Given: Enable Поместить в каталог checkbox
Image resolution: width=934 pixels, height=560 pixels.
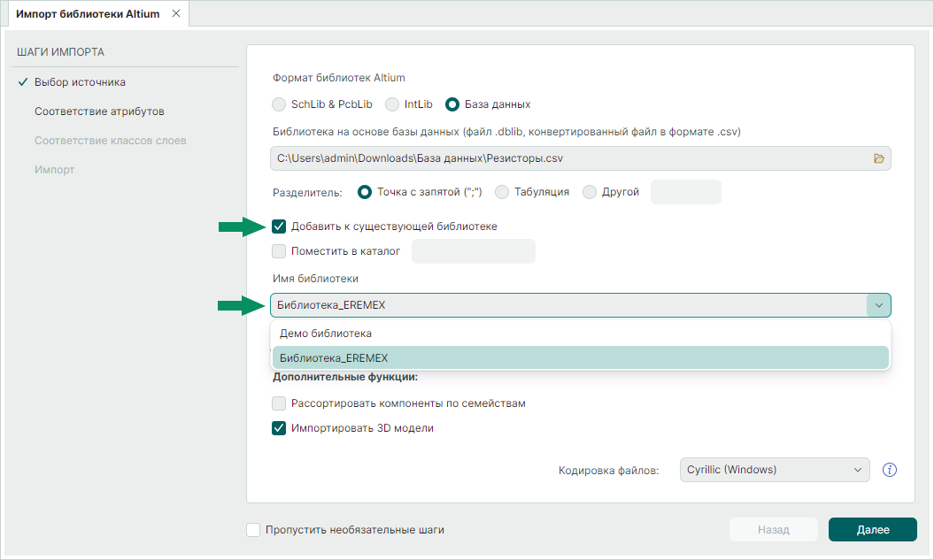Looking at the screenshot, I should click(x=280, y=251).
